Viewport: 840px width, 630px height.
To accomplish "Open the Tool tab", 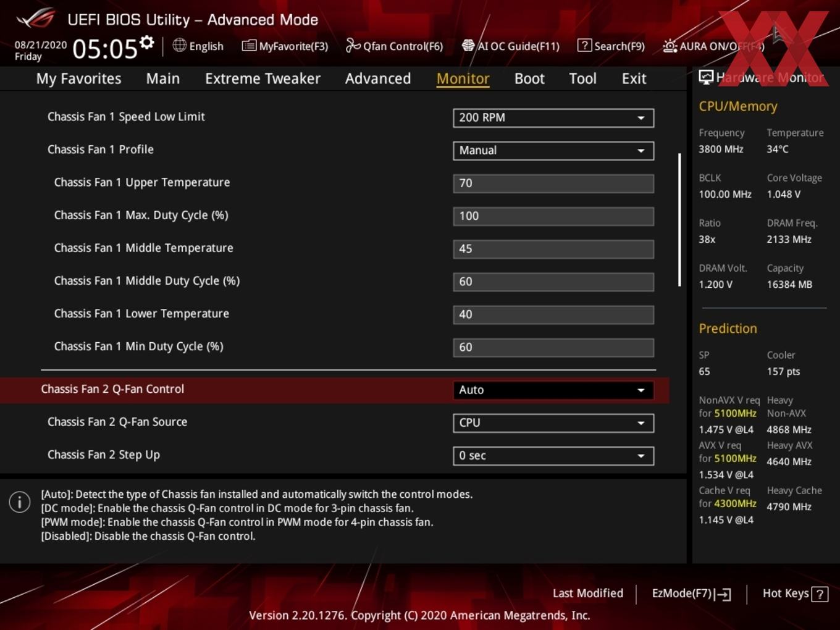I will pyautogui.click(x=582, y=78).
